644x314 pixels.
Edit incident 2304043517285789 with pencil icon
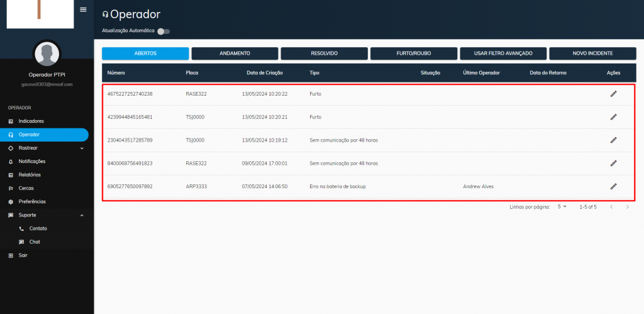click(x=613, y=140)
